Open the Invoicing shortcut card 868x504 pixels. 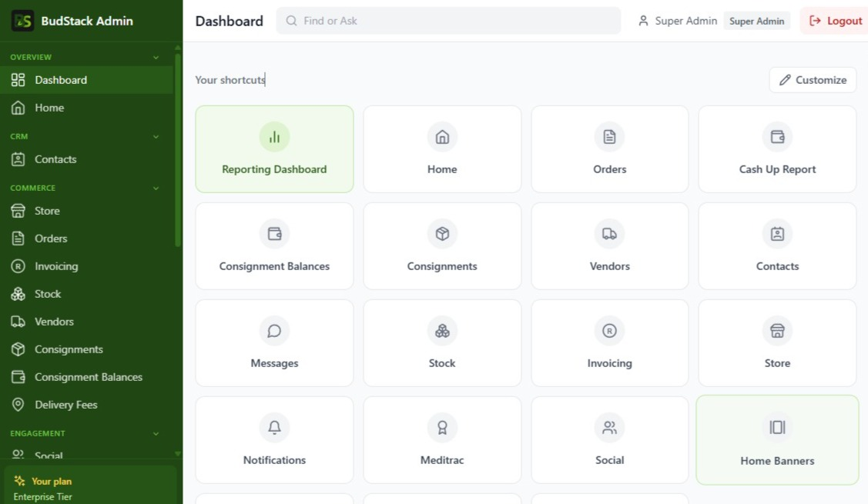609,343
